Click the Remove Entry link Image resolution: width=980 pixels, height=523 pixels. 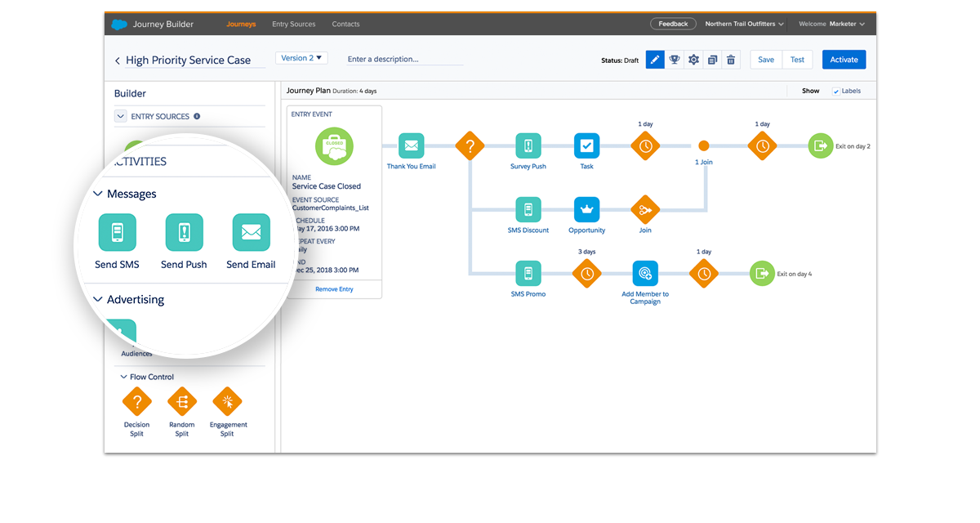pos(334,289)
